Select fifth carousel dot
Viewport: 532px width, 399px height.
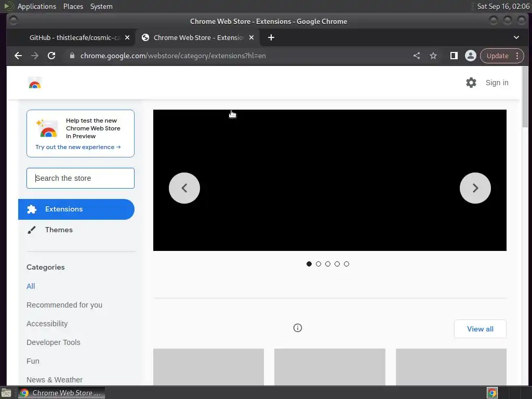point(347,264)
